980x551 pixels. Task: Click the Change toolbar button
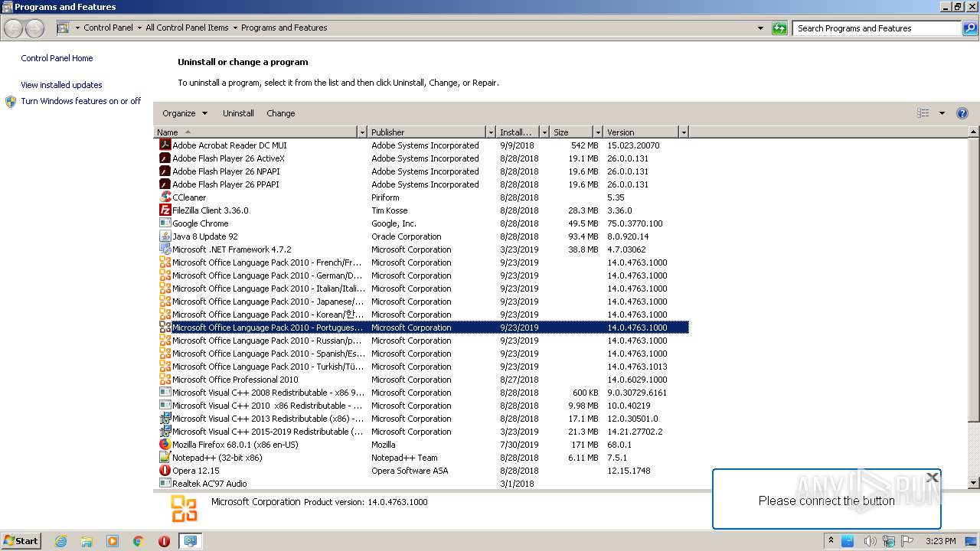point(280,113)
